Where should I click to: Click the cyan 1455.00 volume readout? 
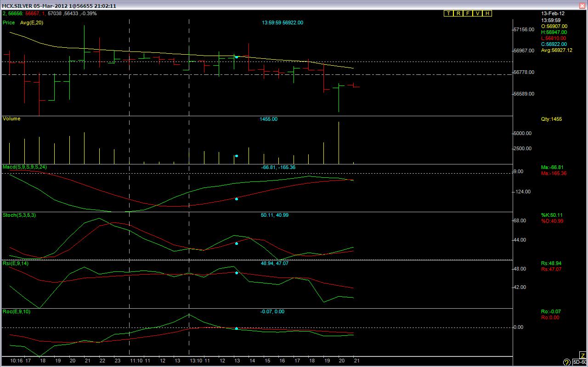[x=269, y=119]
